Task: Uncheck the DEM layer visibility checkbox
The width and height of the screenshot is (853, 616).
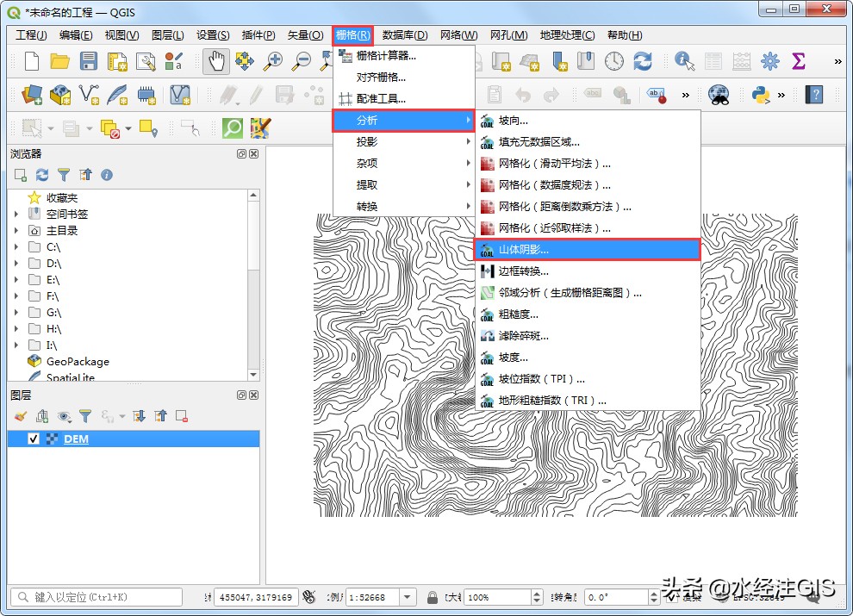Action: pyautogui.click(x=34, y=439)
